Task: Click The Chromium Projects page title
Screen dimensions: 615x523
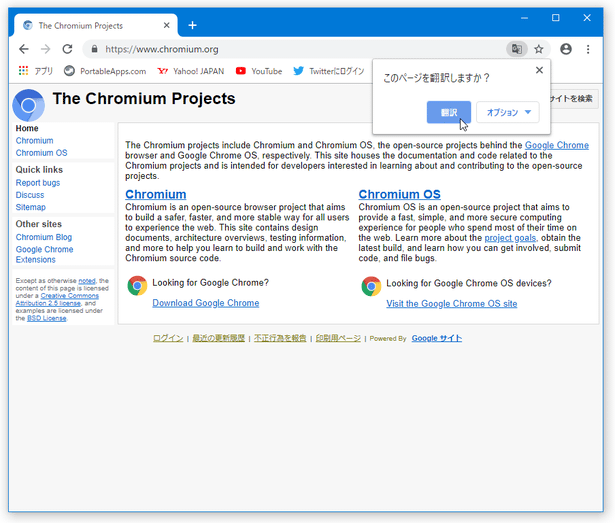Action: click(x=144, y=98)
